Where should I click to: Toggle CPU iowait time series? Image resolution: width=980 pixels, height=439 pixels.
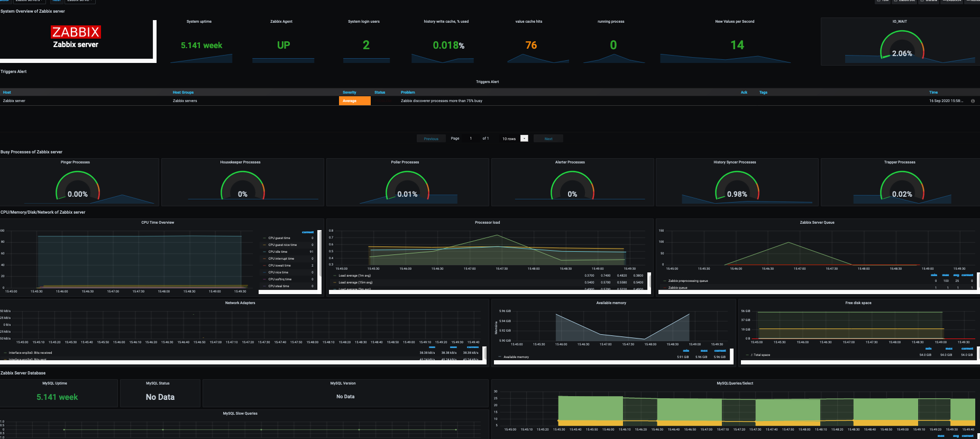(x=279, y=266)
